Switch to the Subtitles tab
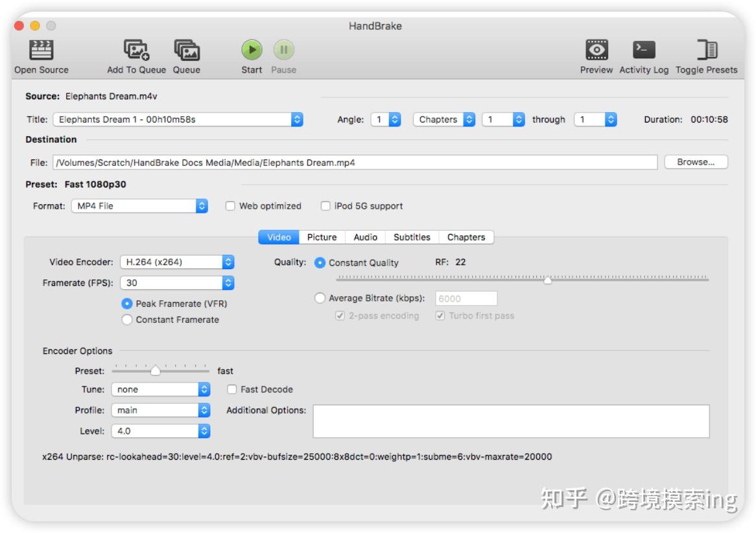The image size is (756, 533). (x=412, y=237)
